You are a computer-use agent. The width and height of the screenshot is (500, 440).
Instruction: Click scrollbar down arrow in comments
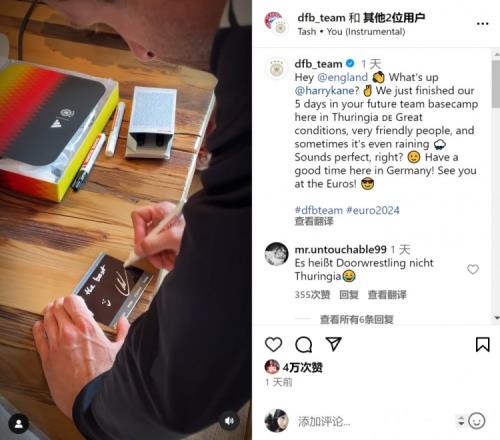click(496, 318)
